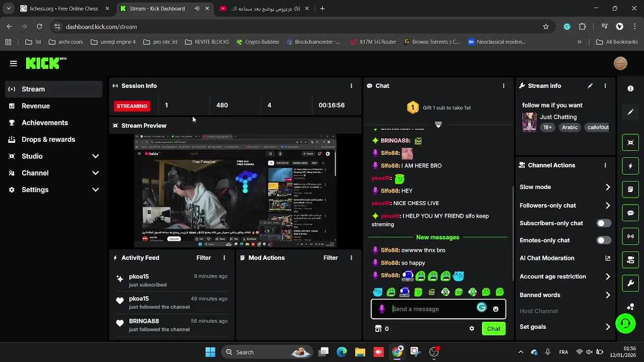
Task: Click the green Chat send button
Action: click(494, 329)
